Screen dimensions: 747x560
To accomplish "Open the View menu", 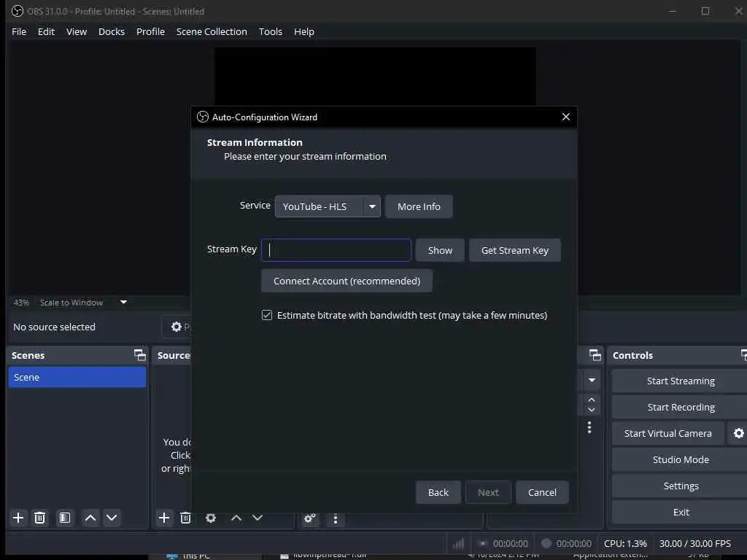I will [x=77, y=31].
